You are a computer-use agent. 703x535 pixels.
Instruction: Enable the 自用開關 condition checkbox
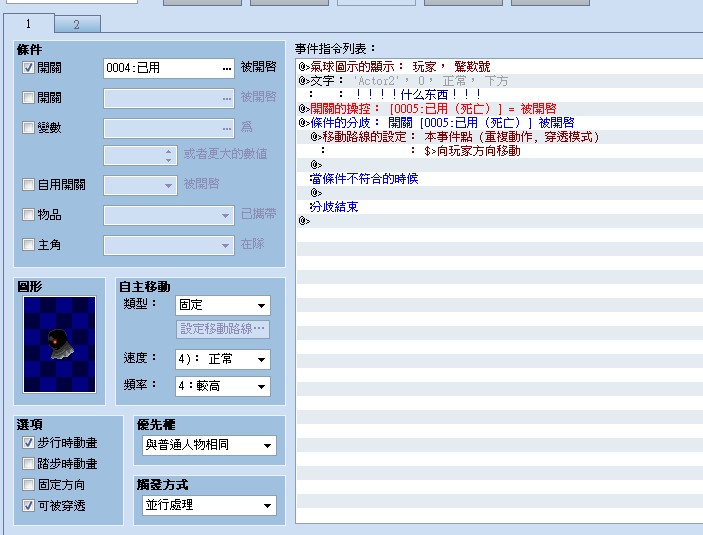point(28,184)
